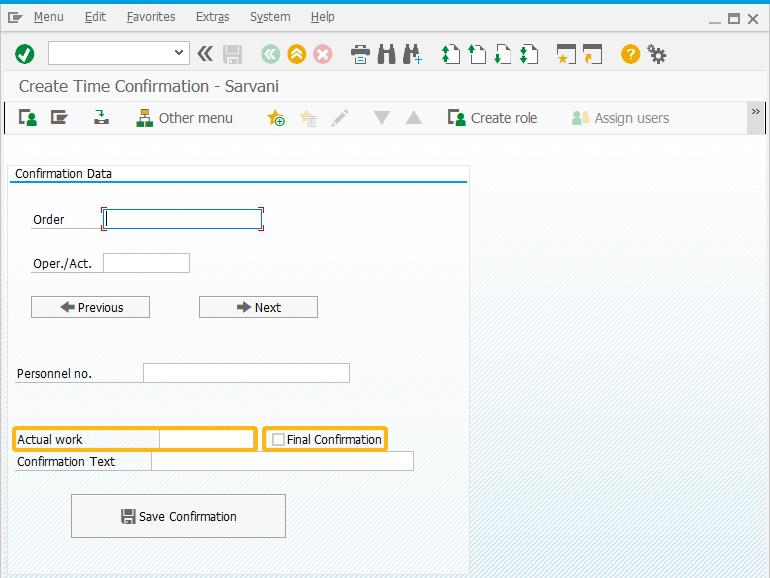The image size is (770, 578).
Task: Click Assign users button
Action: pos(620,118)
